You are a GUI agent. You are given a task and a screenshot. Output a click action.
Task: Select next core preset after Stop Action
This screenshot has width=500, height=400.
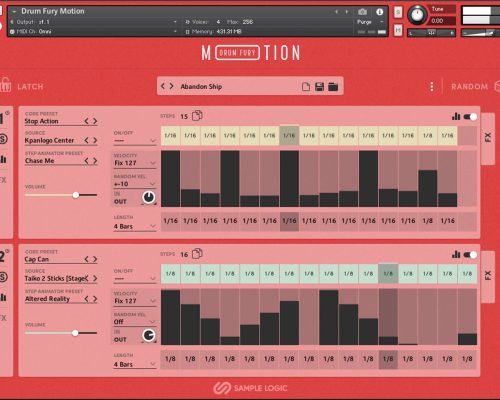(95, 121)
